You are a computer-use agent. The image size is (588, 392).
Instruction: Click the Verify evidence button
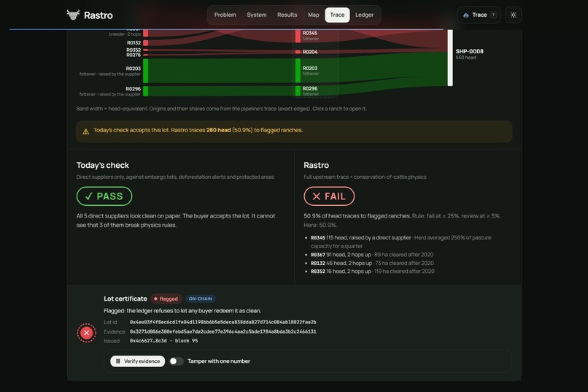tap(138, 361)
